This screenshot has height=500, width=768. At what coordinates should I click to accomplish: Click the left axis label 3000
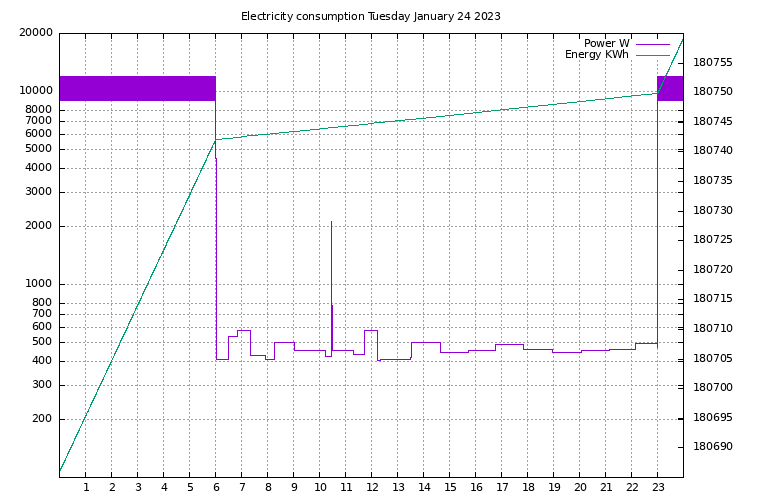(x=38, y=191)
